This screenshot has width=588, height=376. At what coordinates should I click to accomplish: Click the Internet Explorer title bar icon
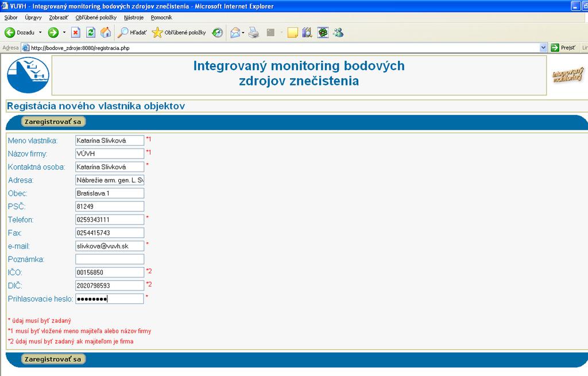coord(5,6)
